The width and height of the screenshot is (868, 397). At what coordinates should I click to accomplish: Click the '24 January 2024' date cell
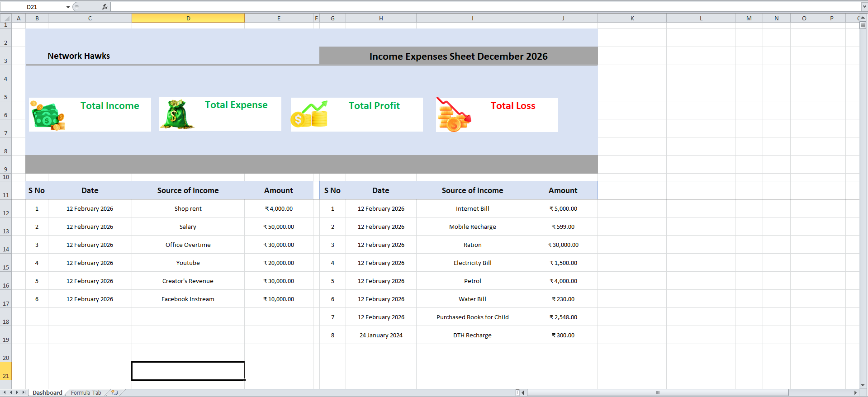381,335
